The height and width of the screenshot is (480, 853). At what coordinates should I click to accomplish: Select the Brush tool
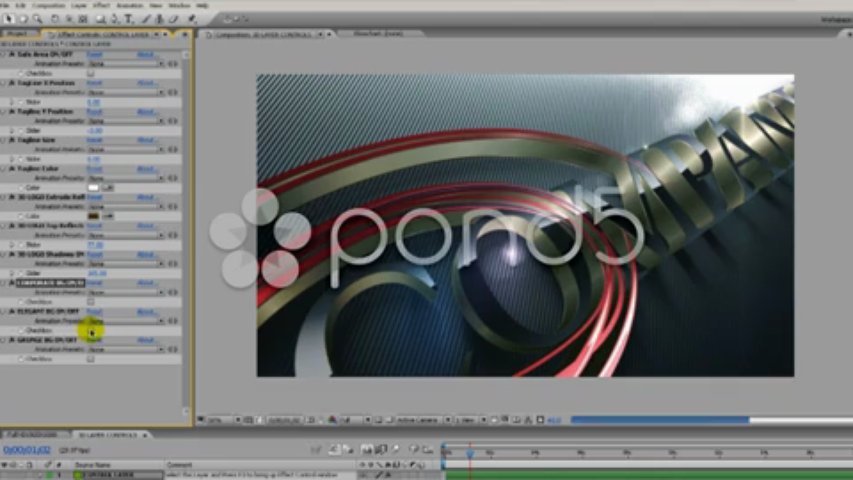(x=146, y=19)
